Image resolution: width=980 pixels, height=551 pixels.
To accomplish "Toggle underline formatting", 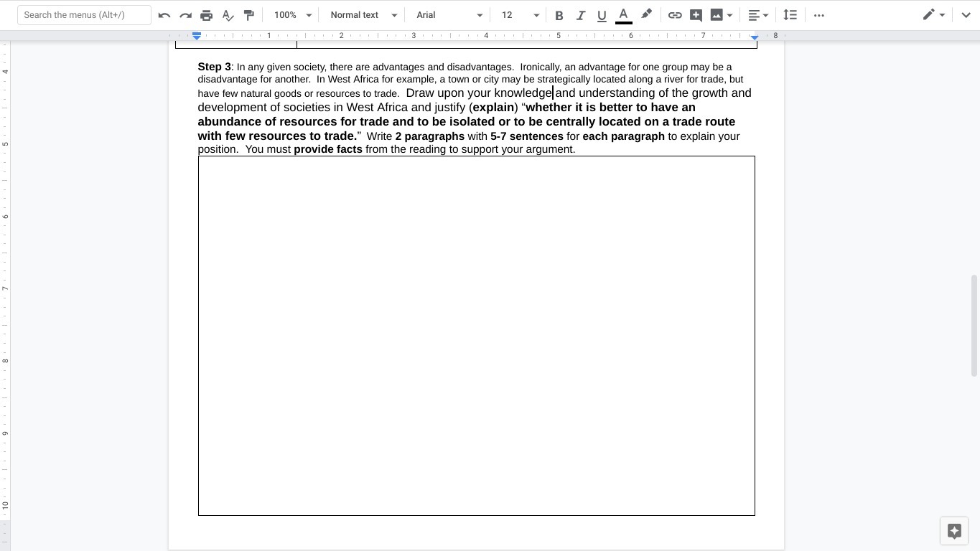I will (x=602, y=15).
